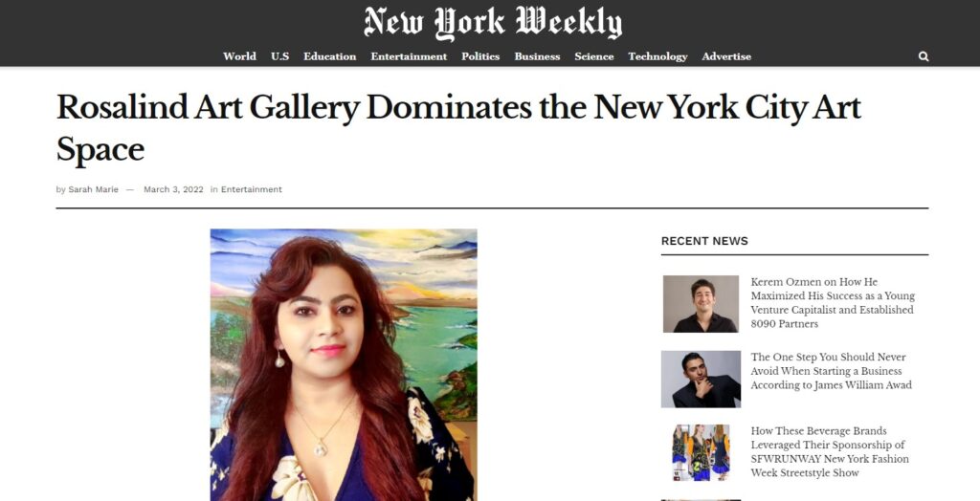The height and width of the screenshot is (501, 980).
Task: Click the fashion runway dresses thumbnail
Action: click(701, 452)
